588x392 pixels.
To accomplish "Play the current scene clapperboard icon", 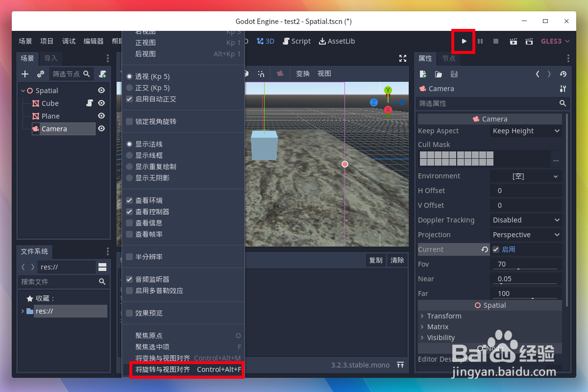I will (513, 42).
